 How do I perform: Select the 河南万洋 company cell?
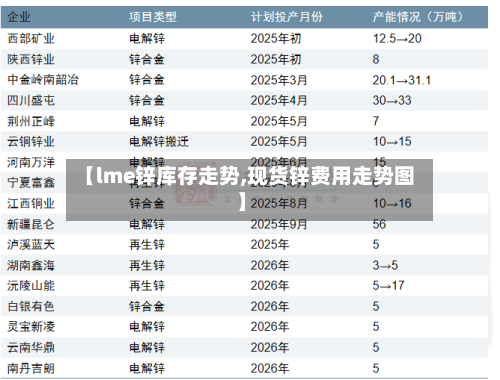coord(31,162)
